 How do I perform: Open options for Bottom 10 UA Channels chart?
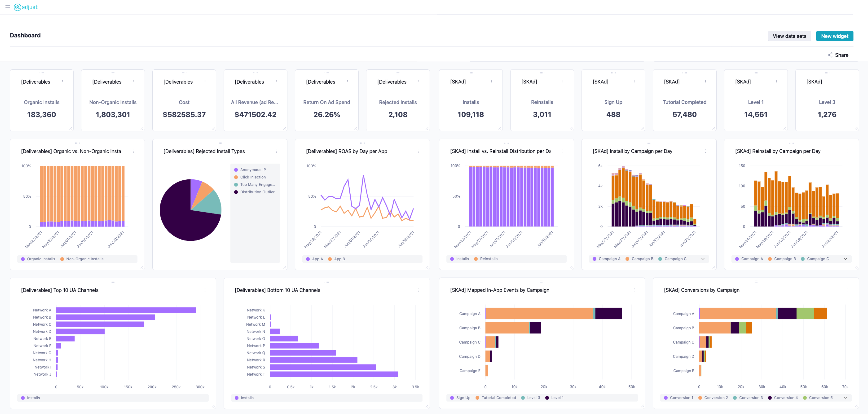pos(419,290)
